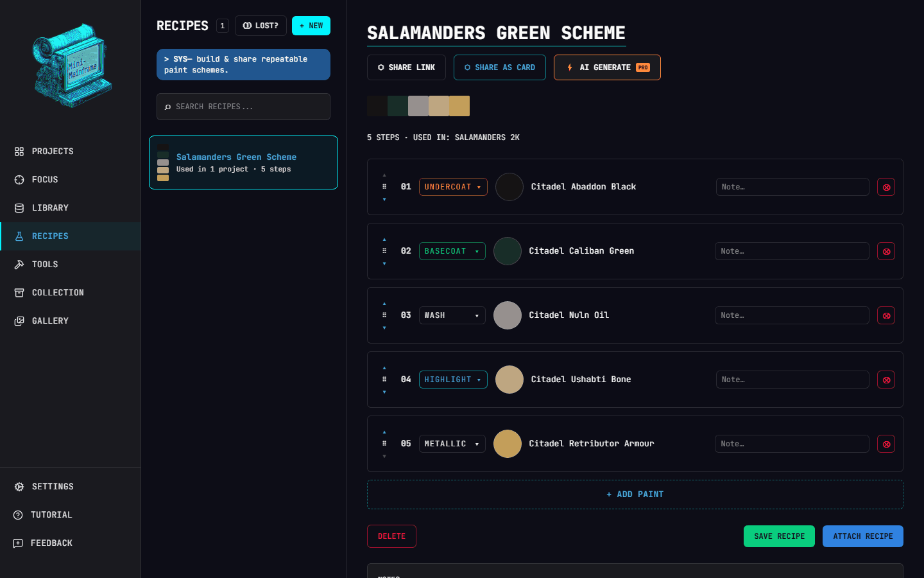
Task: Remove the Citadel Abaddon Black step
Action: point(886,187)
